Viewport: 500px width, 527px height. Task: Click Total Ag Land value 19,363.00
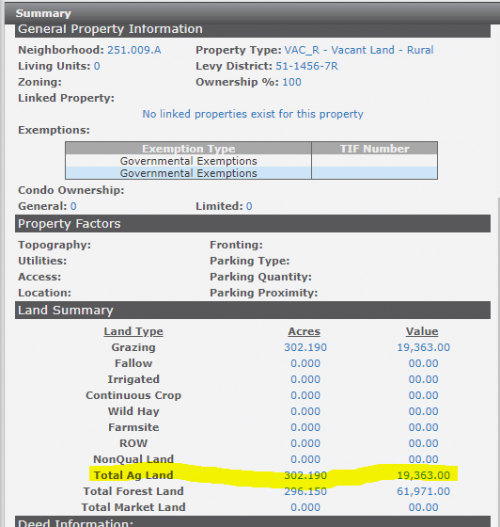423,476
